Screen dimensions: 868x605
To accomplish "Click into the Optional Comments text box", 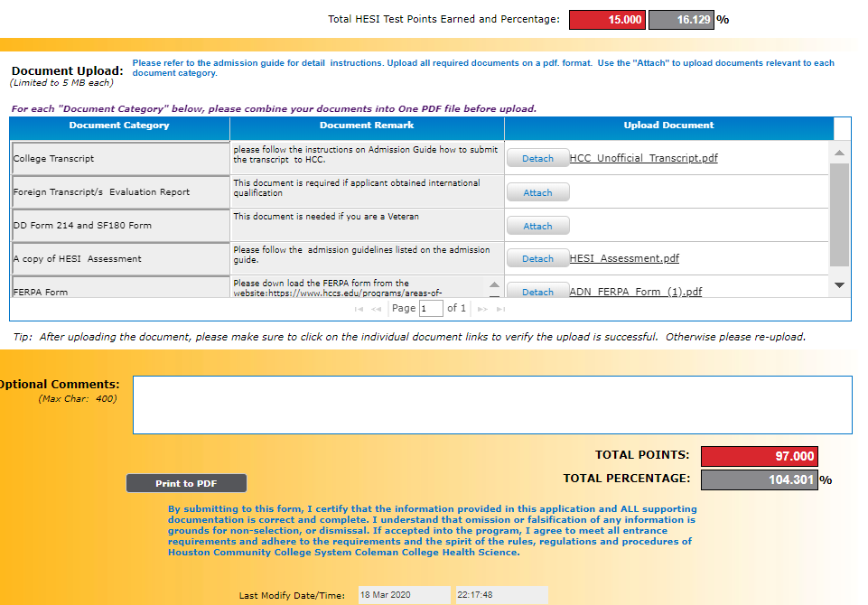I will point(492,405).
